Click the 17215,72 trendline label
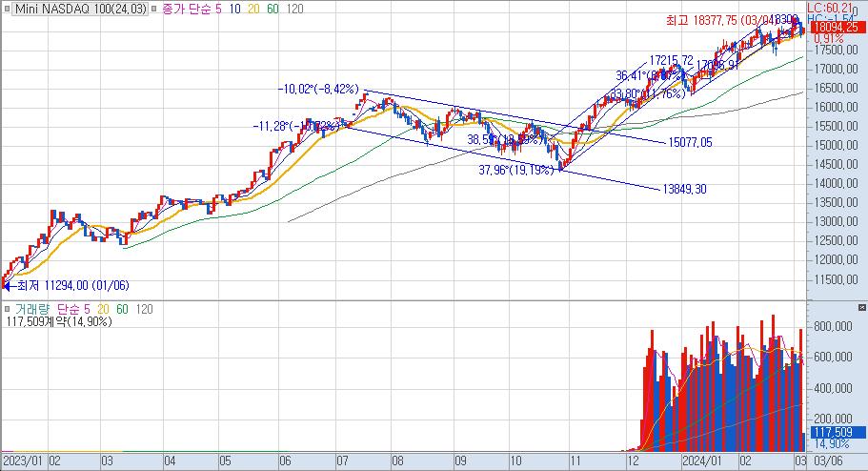This screenshot has width=868, height=471. click(671, 60)
